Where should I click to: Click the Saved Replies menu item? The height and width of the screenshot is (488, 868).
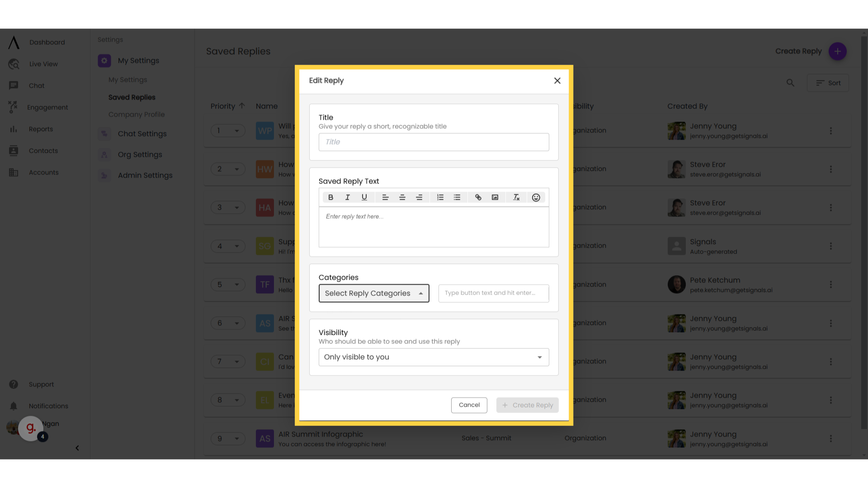click(x=132, y=97)
